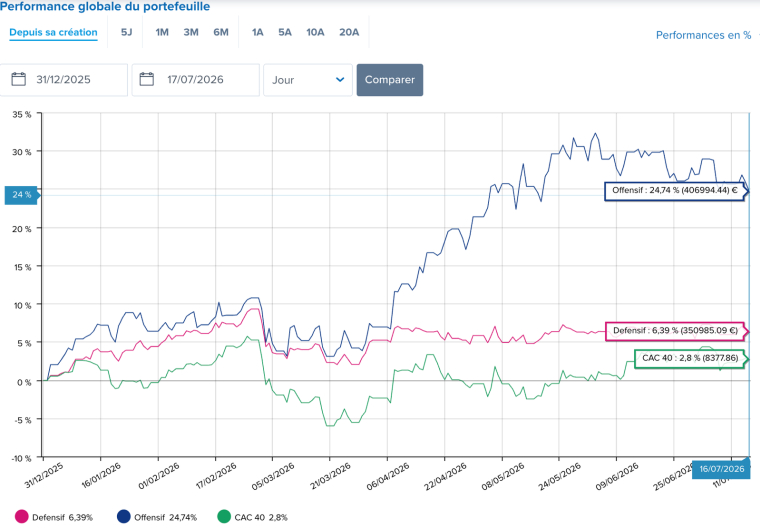Click the CAC 40 2,8 % chart tooltip
This screenshot has width=760, height=528.
point(690,358)
